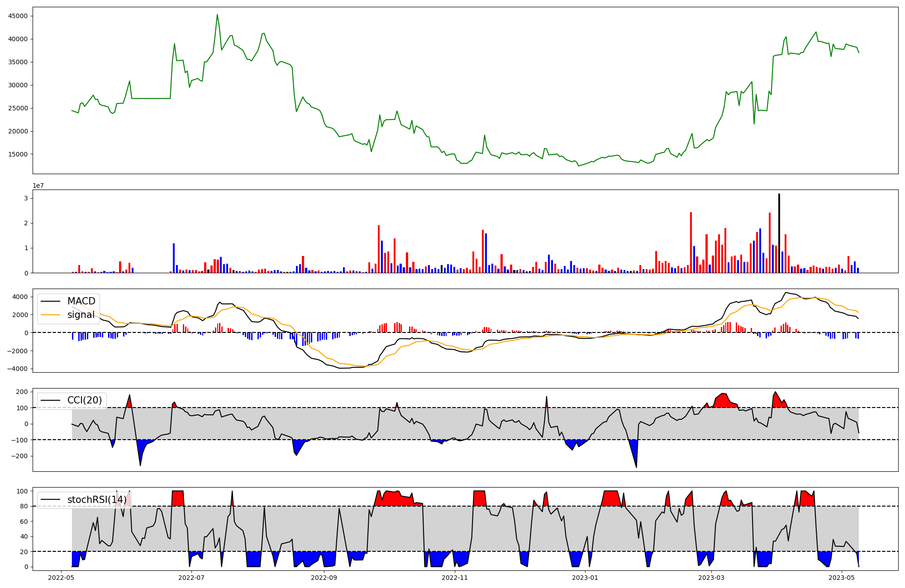Click the 2023-01 x-axis date label
Screen dimensions: 905x588
(x=586, y=578)
